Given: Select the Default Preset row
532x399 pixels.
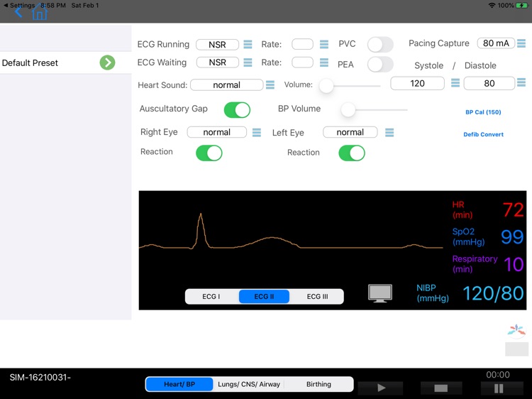Looking at the screenshot, I should pyautogui.click(x=65, y=62).
